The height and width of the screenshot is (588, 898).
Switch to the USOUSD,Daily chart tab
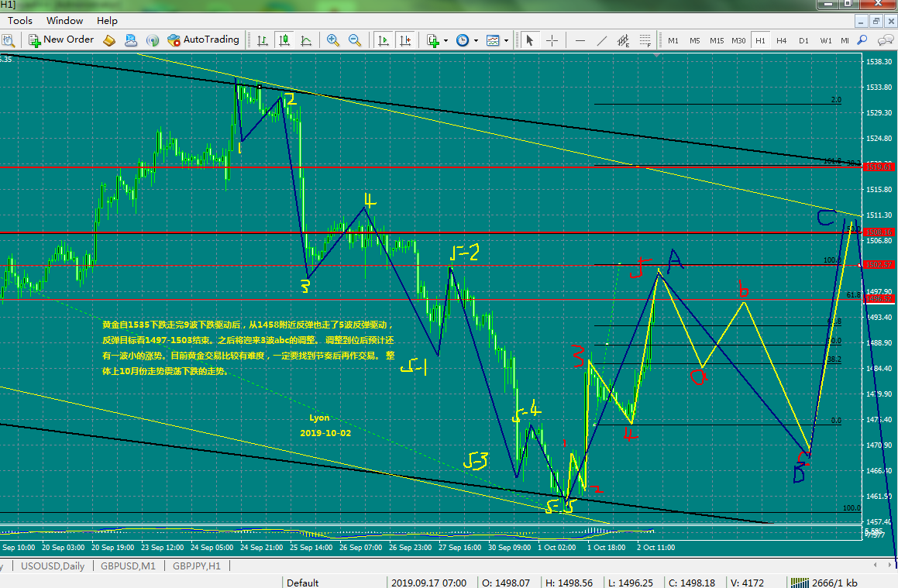52,566
